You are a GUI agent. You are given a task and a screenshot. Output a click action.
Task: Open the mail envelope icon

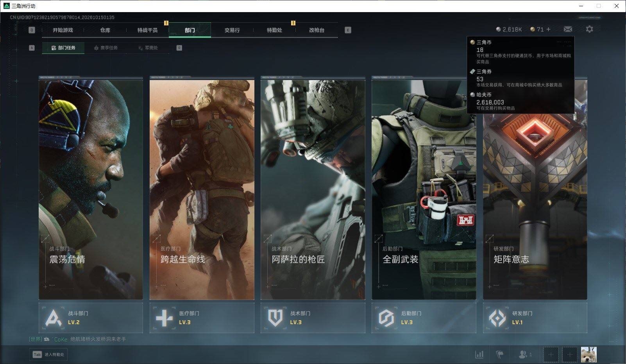tap(568, 29)
